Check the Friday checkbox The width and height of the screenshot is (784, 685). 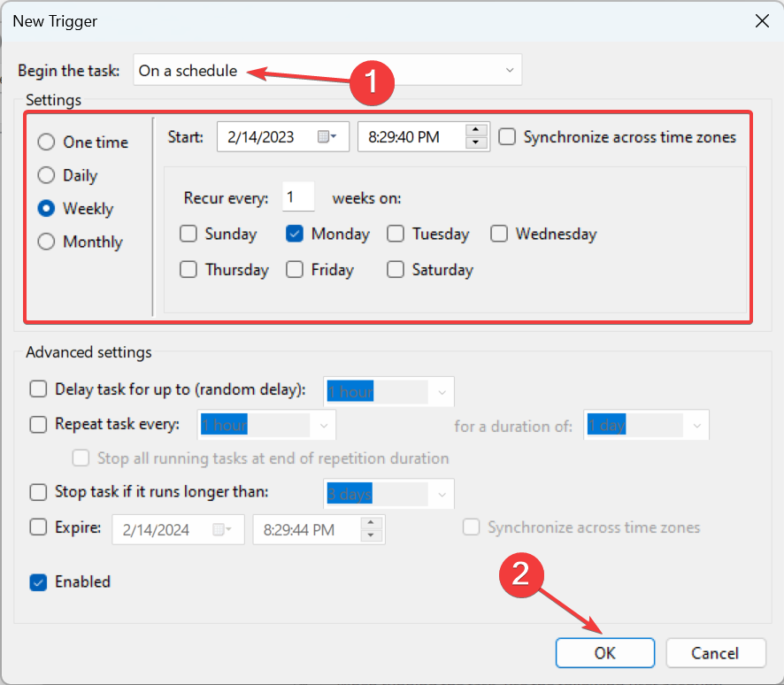[x=295, y=270]
